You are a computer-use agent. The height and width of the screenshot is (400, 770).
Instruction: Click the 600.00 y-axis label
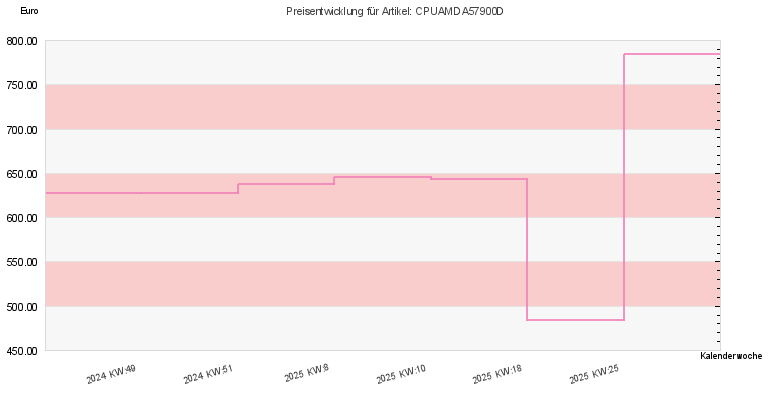[x=22, y=218]
